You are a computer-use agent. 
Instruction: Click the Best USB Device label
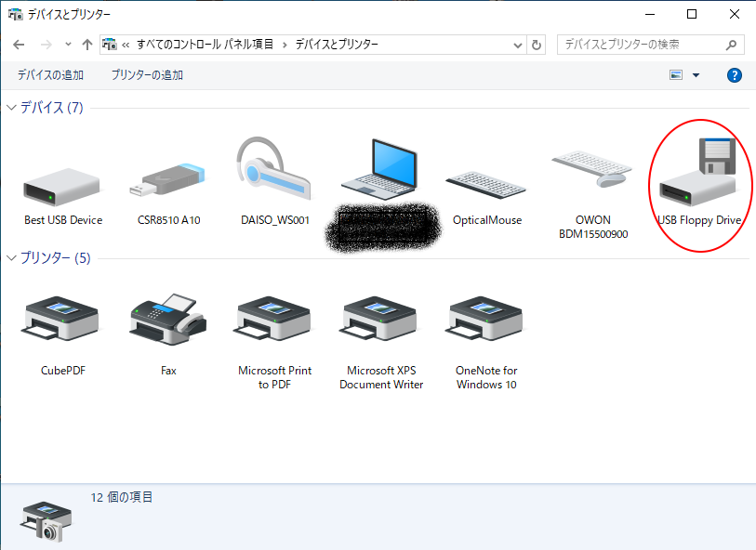(63, 220)
